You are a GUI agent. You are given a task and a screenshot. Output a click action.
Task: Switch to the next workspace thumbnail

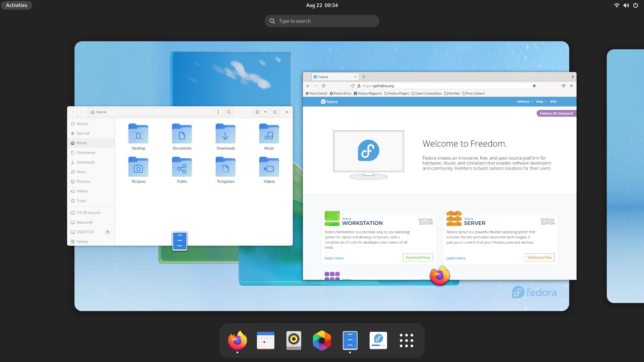point(625,176)
